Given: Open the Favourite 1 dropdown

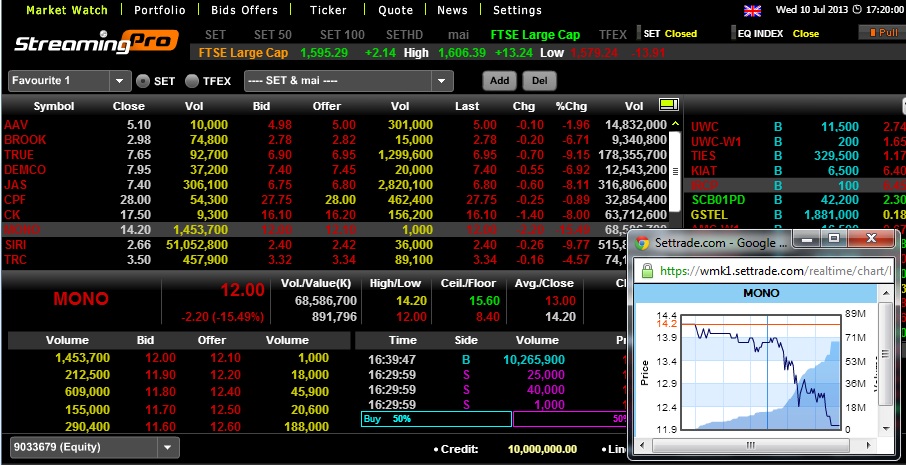Looking at the screenshot, I should (70, 81).
